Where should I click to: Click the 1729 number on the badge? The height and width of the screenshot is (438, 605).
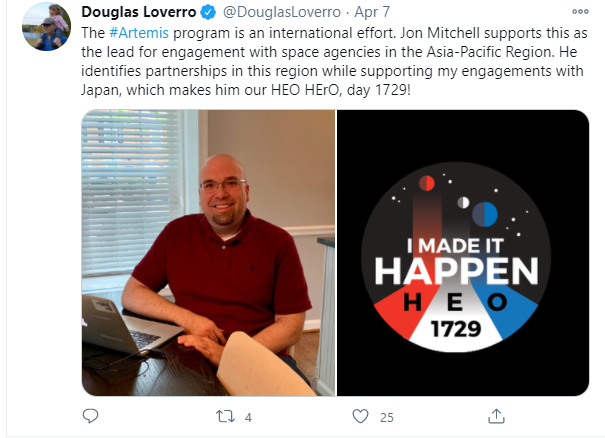(456, 329)
